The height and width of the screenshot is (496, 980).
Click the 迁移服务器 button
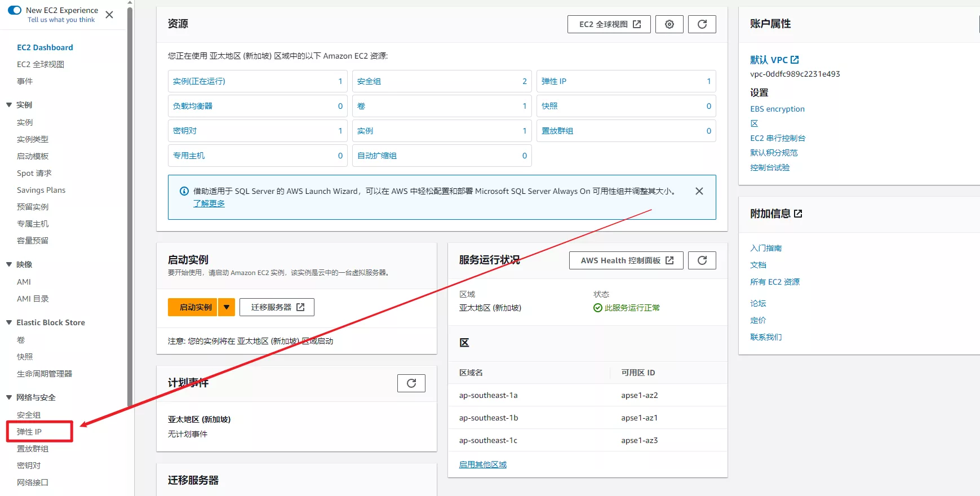click(277, 307)
